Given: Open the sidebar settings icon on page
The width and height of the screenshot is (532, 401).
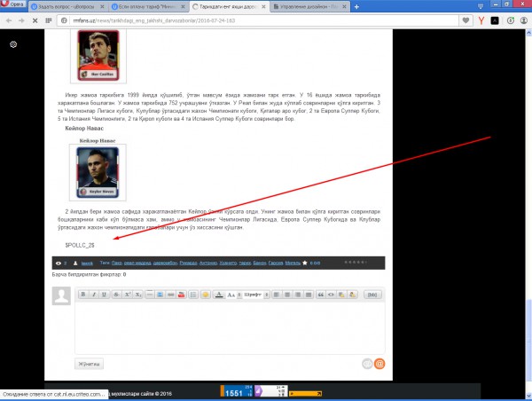Looking at the screenshot, I should point(13,44).
